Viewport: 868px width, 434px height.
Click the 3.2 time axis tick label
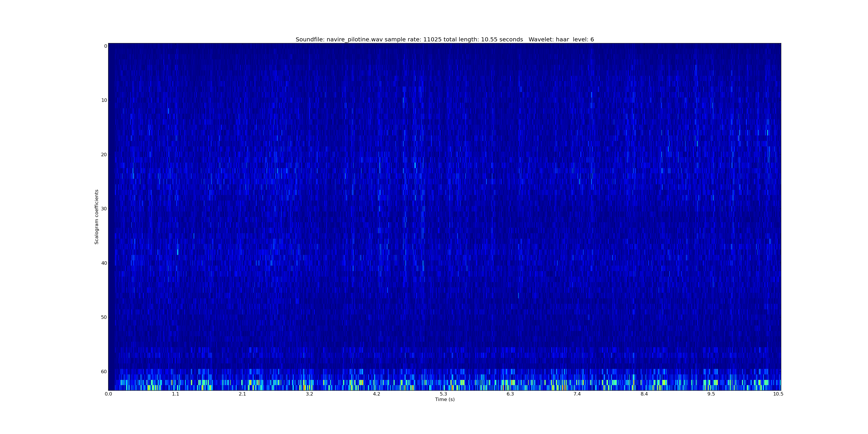coord(309,394)
